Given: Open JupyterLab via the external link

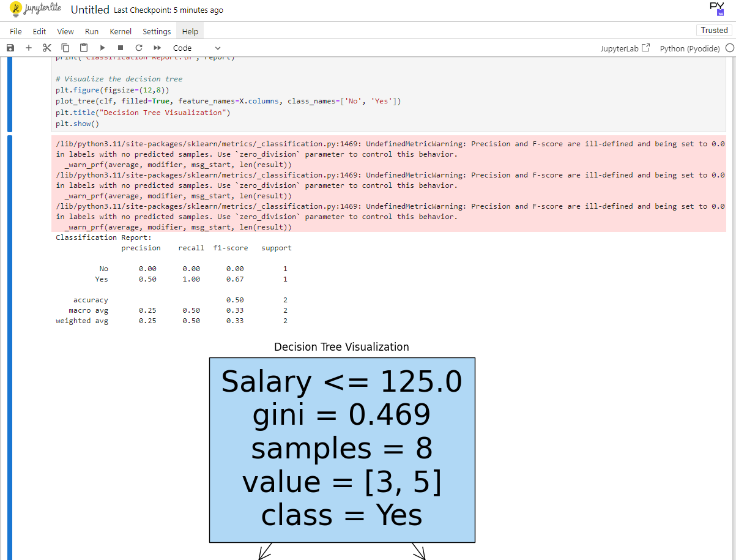Looking at the screenshot, I should click(x=625, y=47).
